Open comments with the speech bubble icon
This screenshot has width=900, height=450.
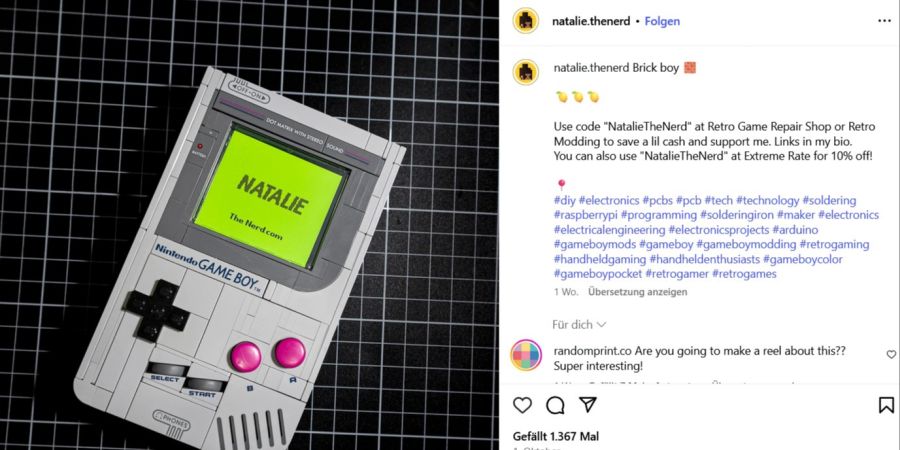tap(555, 405)
